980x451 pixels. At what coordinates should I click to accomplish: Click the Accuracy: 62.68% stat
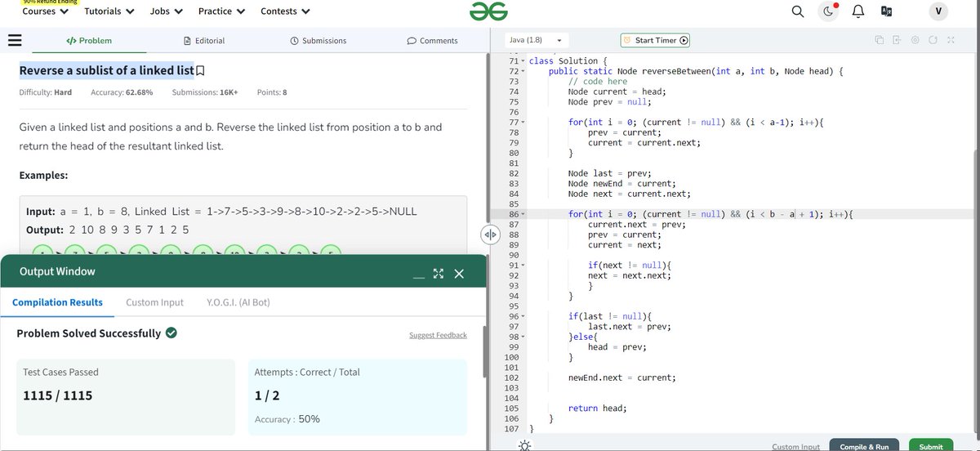122,92
